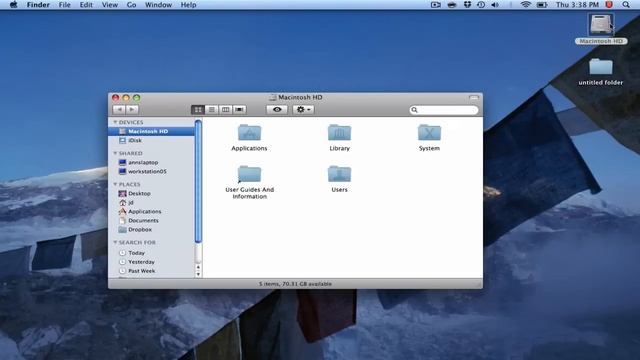
Task: Select Macintosh HD drive on desktop
Action: (601, 24)
